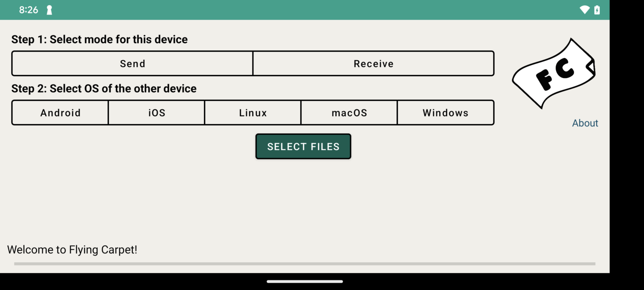The width and height of the screenshot is (644, 290).
Task: Select Receive mode for this device
Action: click(374, 64)
